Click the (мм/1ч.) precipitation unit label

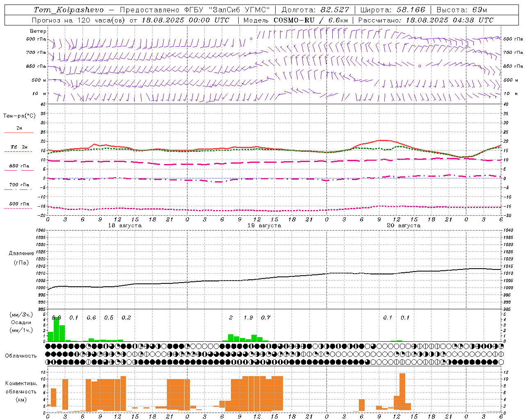(x=21, y=331)
